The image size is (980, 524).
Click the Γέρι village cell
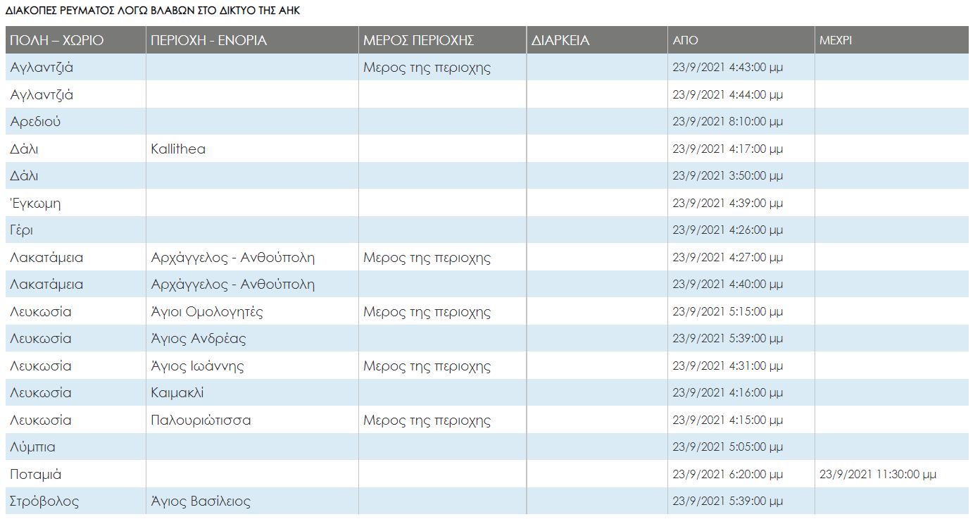[22, 230]
